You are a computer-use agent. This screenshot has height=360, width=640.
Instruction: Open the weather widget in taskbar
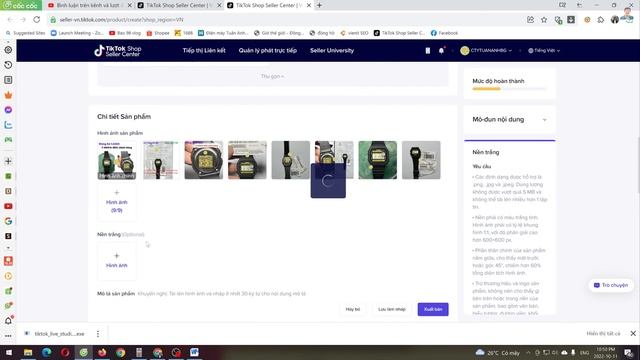coord(498,352)
